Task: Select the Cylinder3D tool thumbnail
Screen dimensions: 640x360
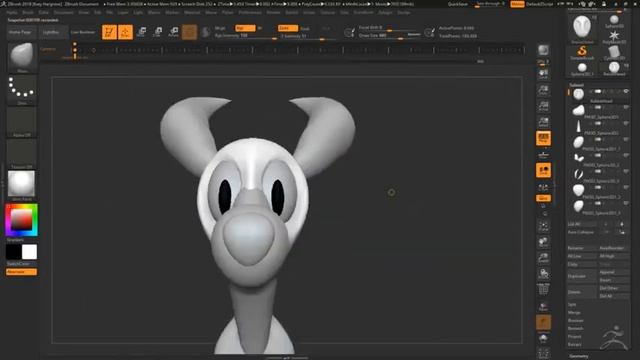Action: (614, 52)
